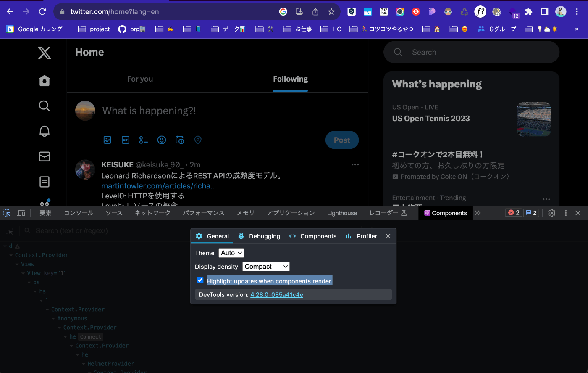
Task: Reload the browser page
Action: coord(42,12)
